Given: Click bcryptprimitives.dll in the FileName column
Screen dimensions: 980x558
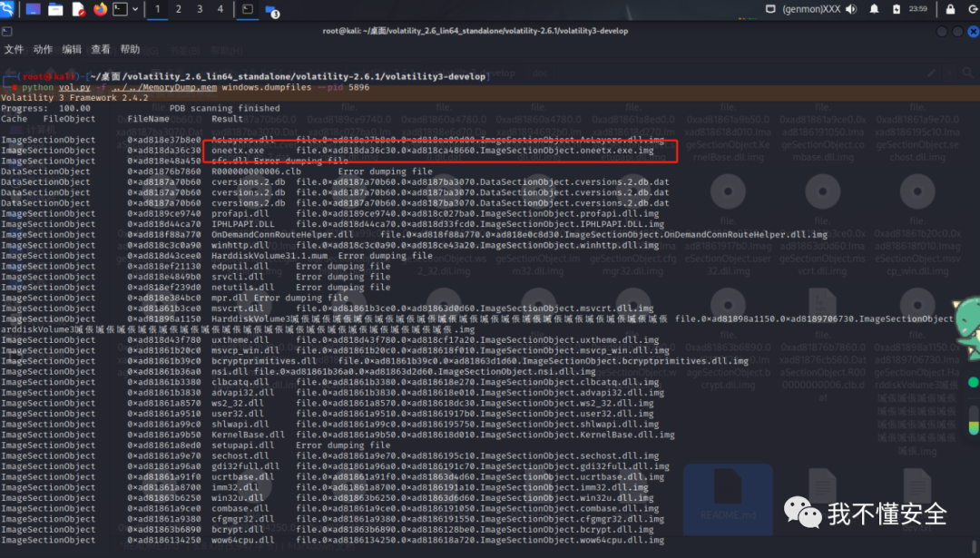Looking at the screenshot, I should (264, 361).
